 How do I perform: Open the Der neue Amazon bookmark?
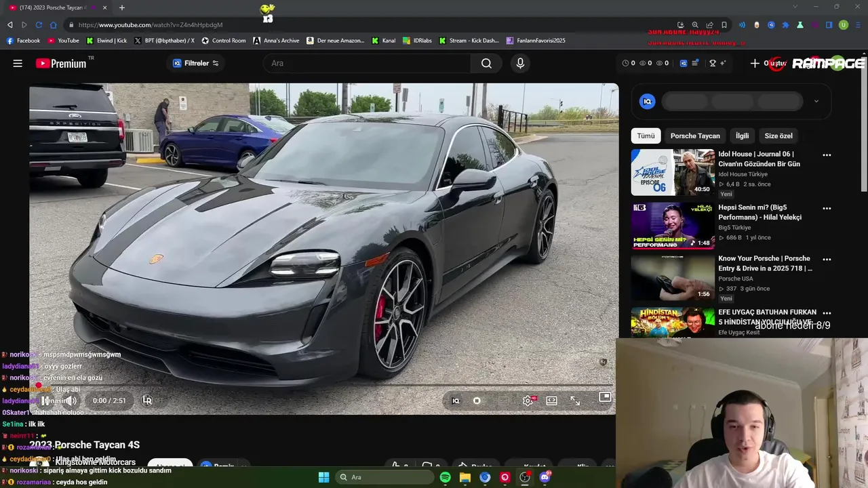(336, 41)
